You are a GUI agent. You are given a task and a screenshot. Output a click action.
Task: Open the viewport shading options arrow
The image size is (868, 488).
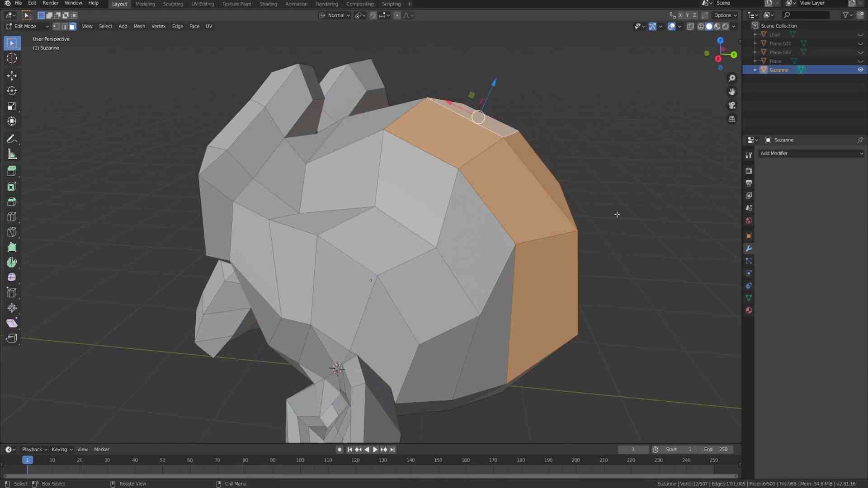click(x=734, y=27)
